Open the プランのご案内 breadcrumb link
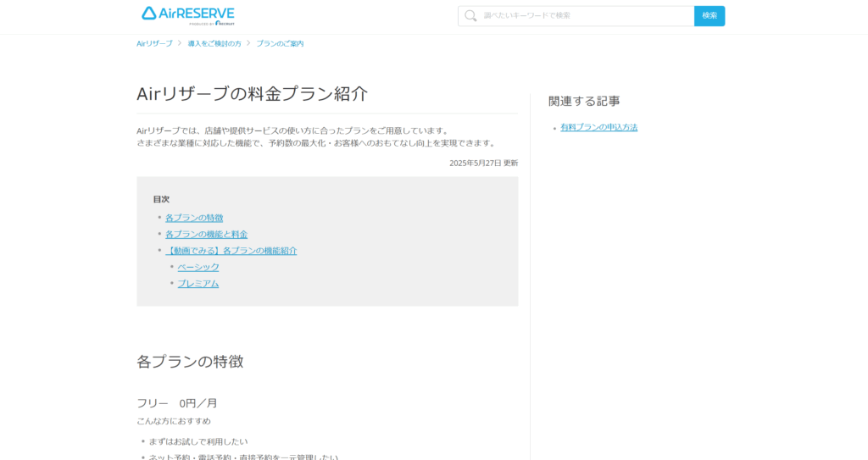The height and width of the screenshot is (460, 868). (280, 44)
